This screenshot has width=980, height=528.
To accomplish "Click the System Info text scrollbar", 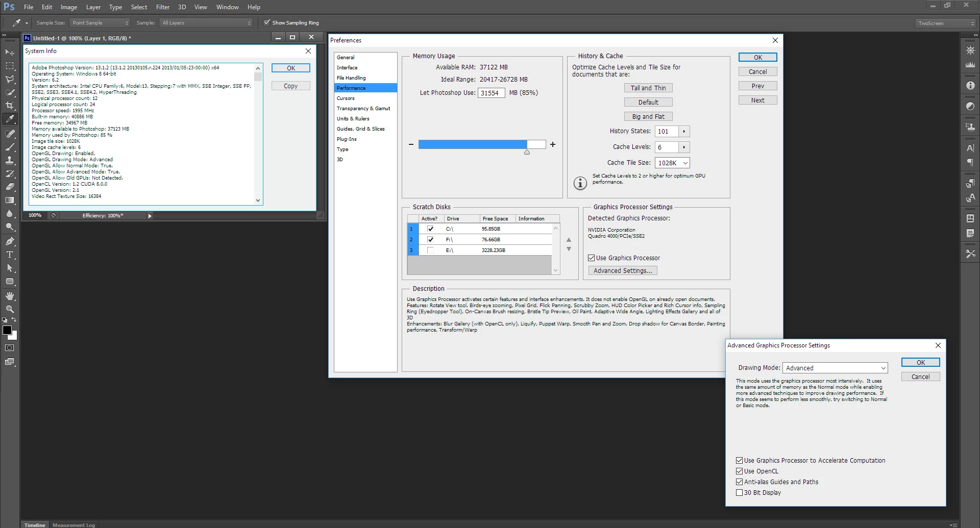I will coord(258,135).
